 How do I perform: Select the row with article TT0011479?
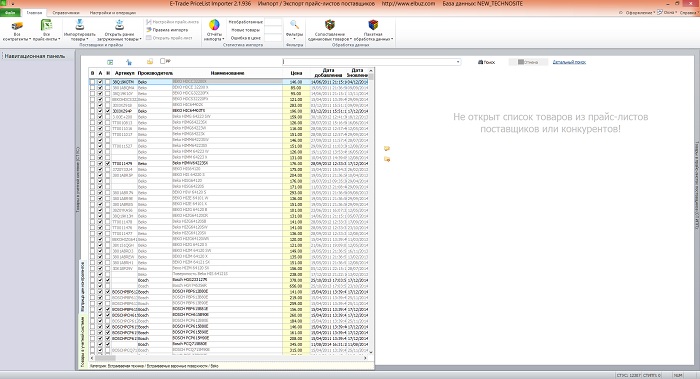(x=229, y=163)
